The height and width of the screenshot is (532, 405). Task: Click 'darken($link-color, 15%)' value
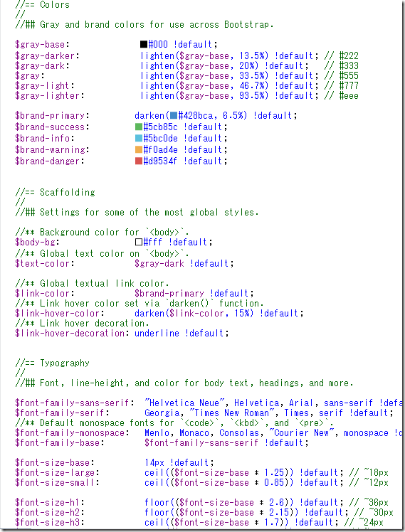tap(194, 313)
